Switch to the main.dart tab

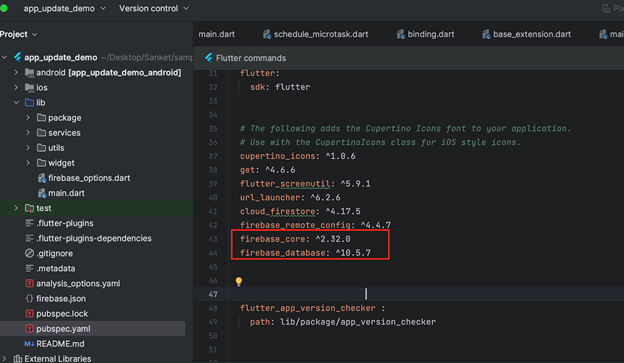[216, 34]
